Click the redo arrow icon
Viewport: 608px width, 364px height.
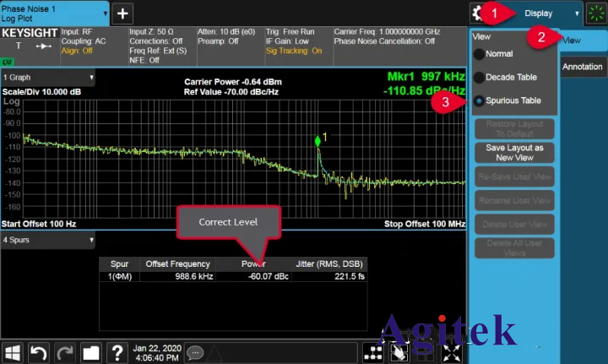64,350
